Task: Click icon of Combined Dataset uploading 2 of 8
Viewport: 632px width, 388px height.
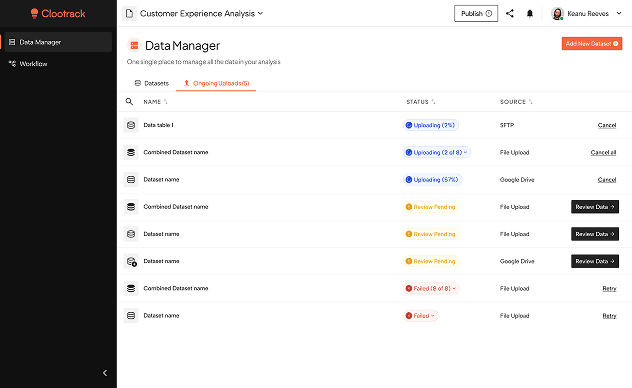Action: [x=131, y=152]
